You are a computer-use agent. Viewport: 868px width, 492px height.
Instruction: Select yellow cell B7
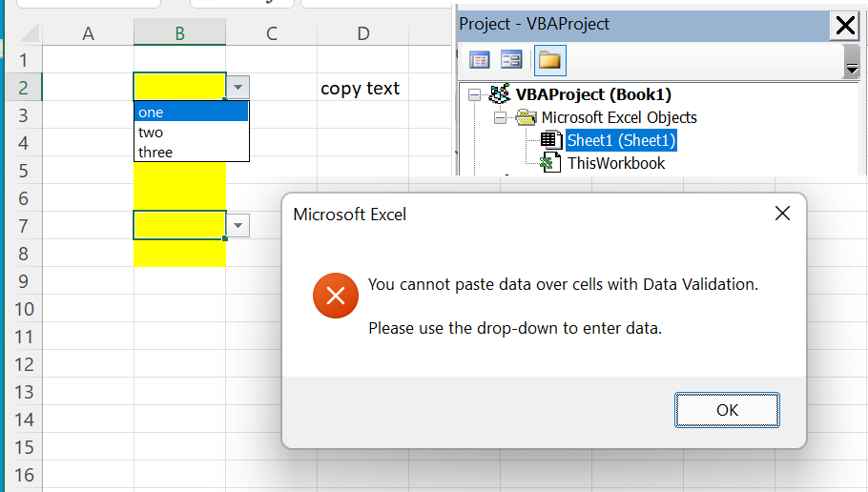click(x=179, y=225)
